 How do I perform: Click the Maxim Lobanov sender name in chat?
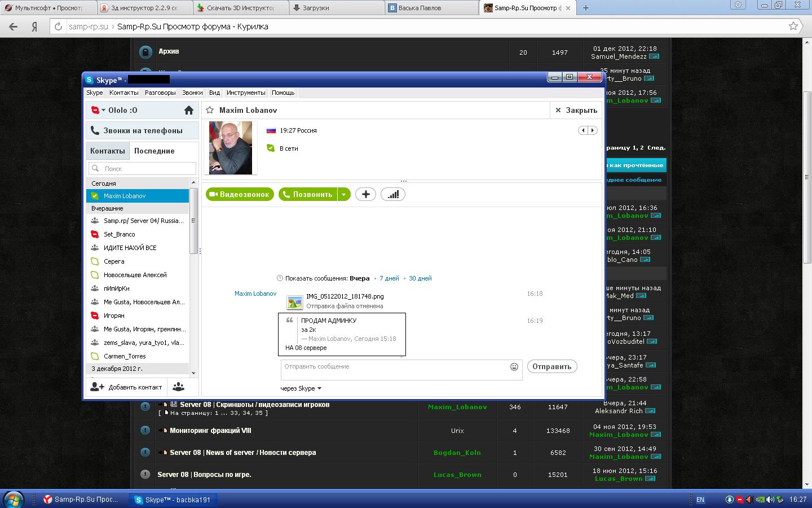pos(255,294)
